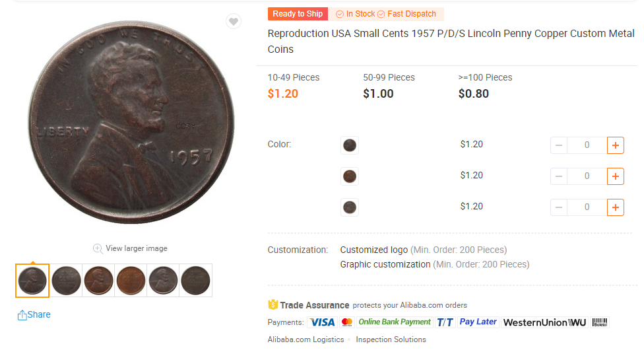The height and width of the screenshot is (354, 644).
Task: Show the fourth coin thumbnail image
Action: pos(131,280)
